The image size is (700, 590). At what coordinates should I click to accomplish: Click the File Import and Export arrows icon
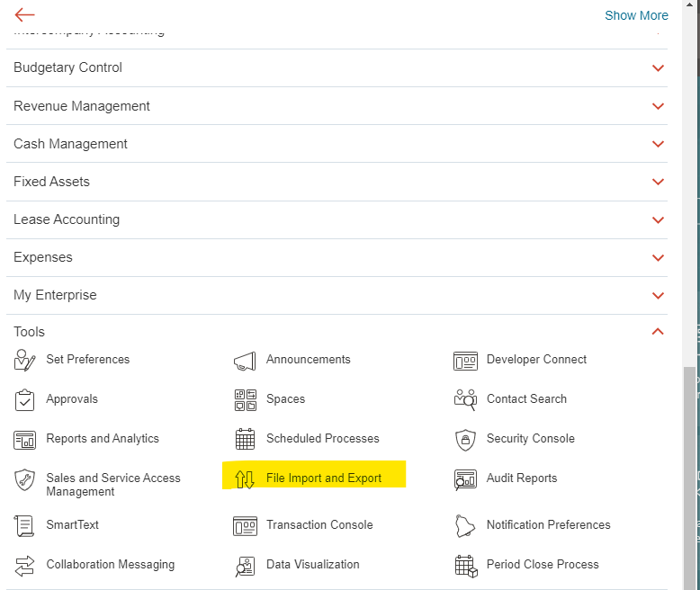[x=245, y=479]
